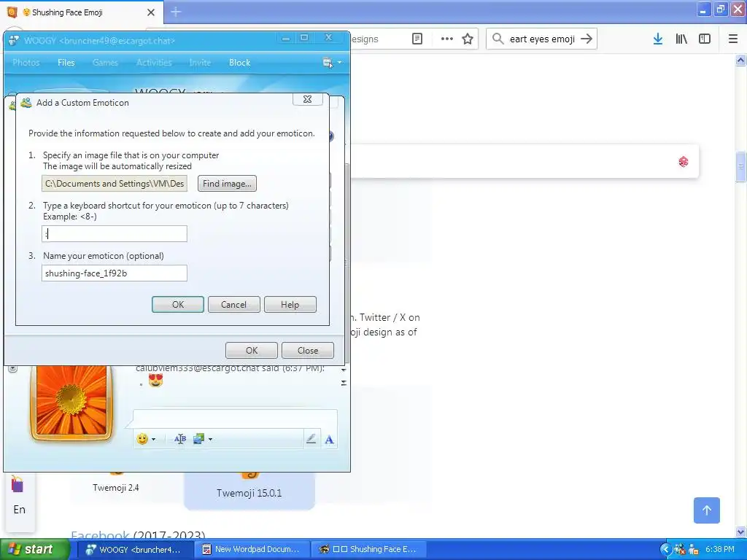Select Invite in the chat toolbar
The width and height of the screenshot is (747, 560).
coord(200,63)
